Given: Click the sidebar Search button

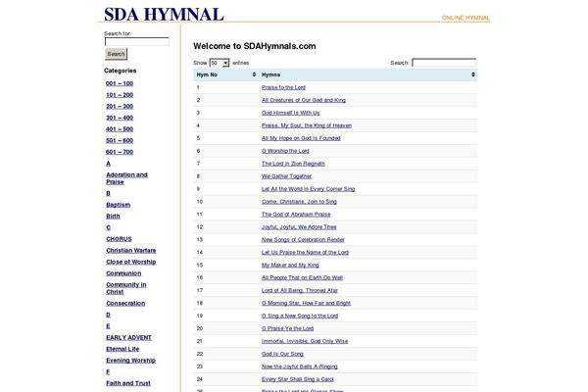Looking at the screenshot, I should click(x=116, y=54).
